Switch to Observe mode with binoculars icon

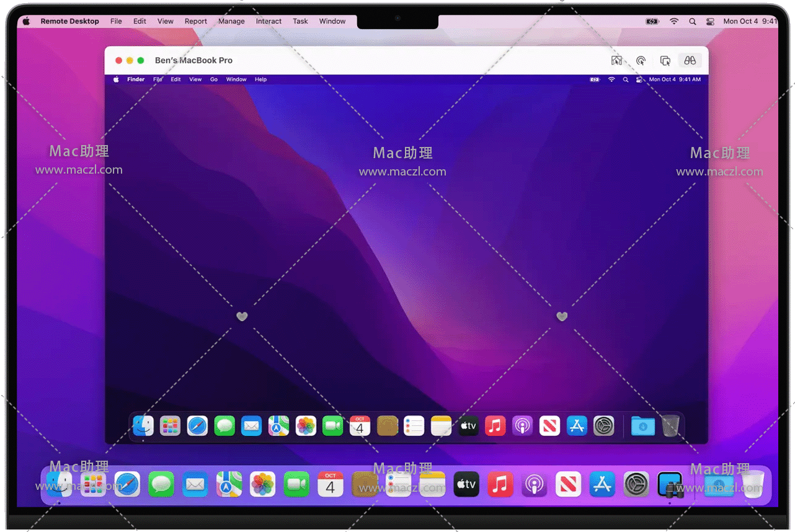pyautogui.click(x=690, y=60)
